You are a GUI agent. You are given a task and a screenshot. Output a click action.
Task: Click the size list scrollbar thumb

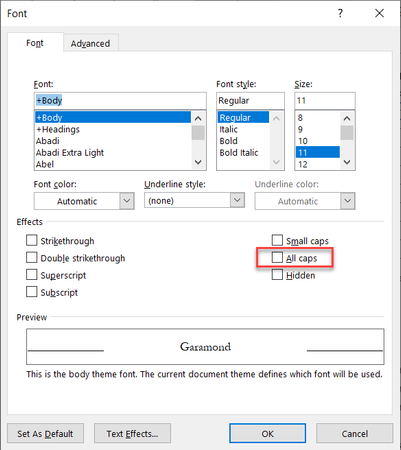(x=347, y=133)
